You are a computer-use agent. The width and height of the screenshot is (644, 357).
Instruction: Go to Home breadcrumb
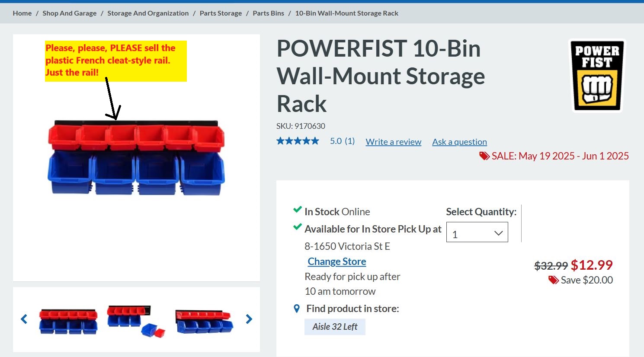click(22, 13)
